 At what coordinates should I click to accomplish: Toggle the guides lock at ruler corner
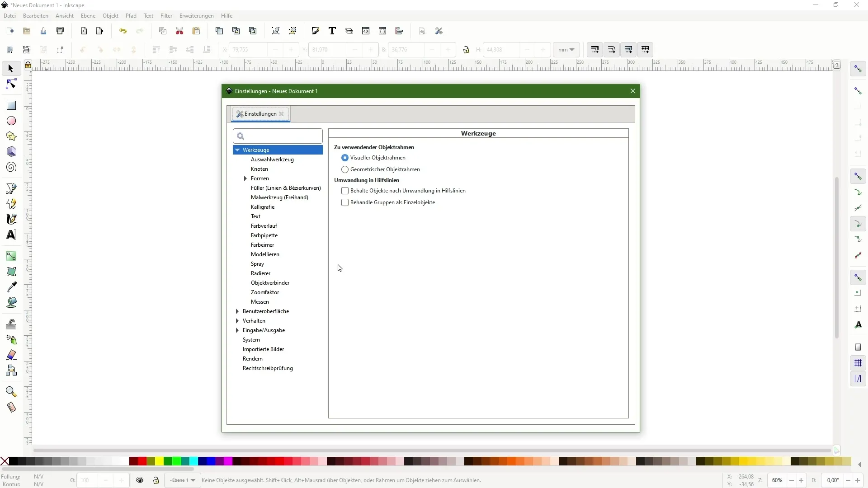click(x=28, y=65)
